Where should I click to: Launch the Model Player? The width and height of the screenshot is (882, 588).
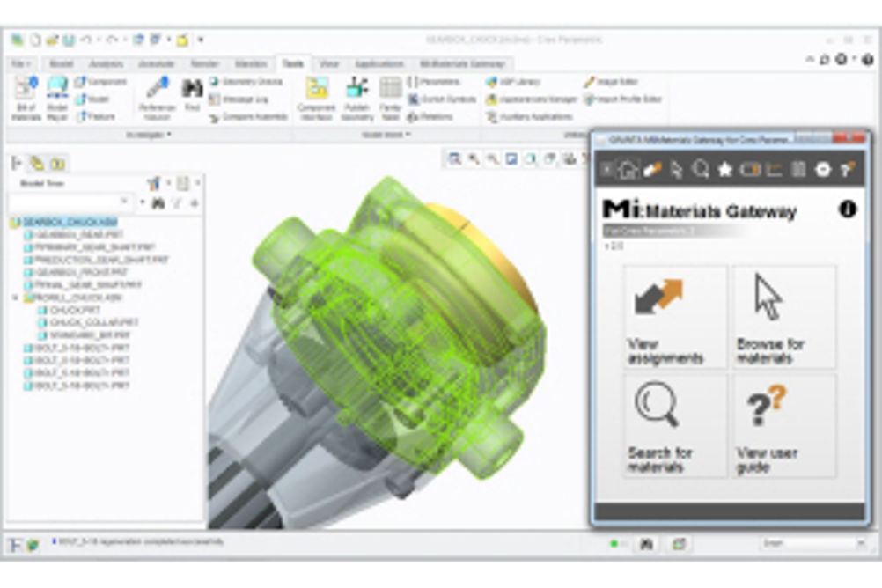pos(57,99)
